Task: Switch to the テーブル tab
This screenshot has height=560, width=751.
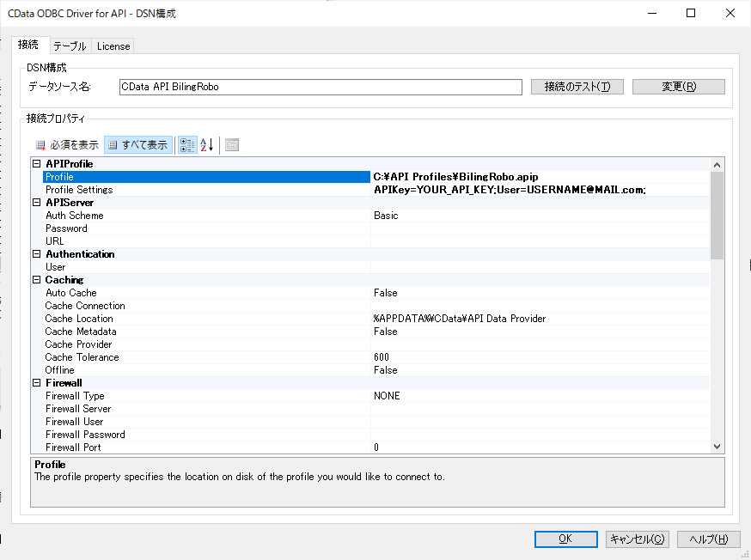Action: pyautogui.click(x=69, y=46)
